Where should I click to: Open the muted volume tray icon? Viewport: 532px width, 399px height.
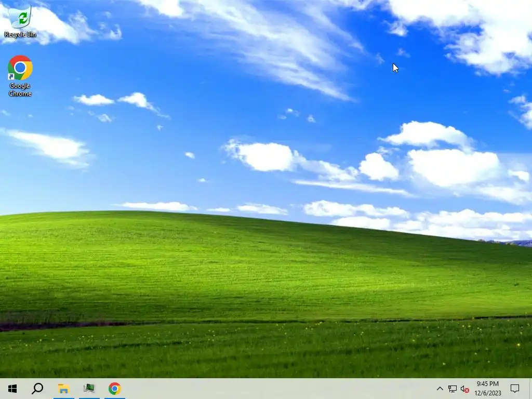pyautogui.click(x=465, y=389)
